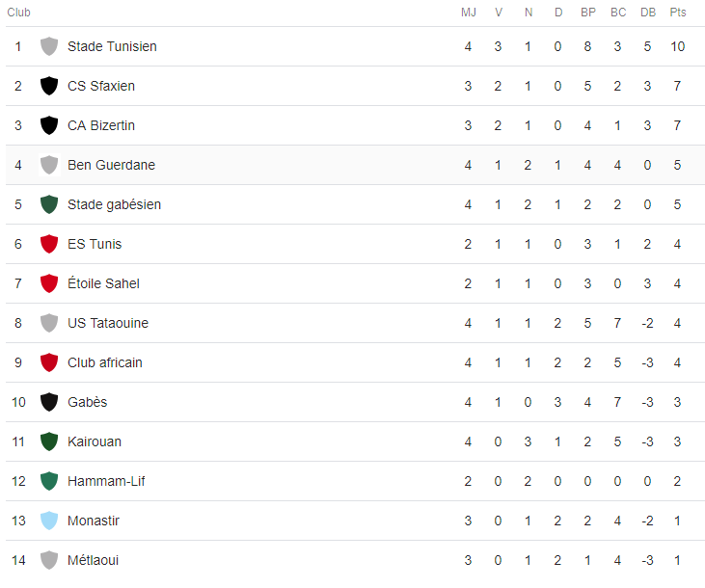Click the ES Tunis red shield icon
Viewport: 705px width, 588px height.
click(x=49, y=244)
